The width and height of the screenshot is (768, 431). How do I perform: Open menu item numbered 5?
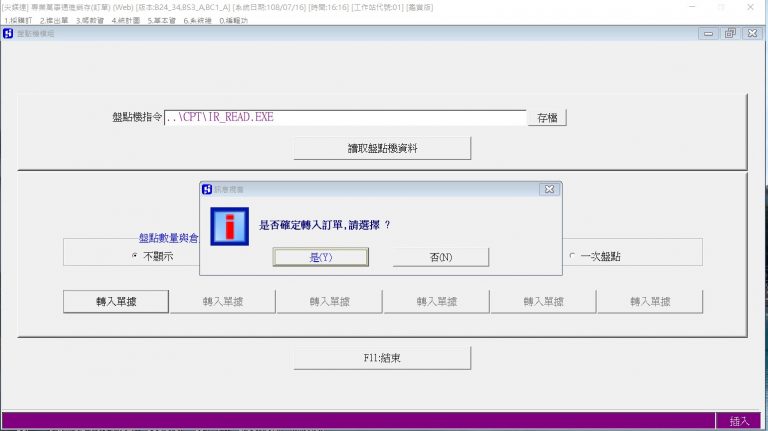click(162, 21)
